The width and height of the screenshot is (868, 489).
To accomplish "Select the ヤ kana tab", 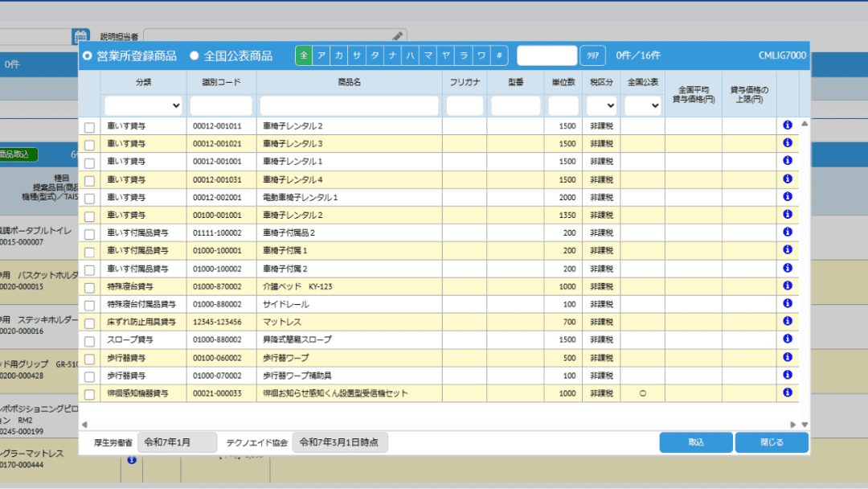I will click(445, 55).
